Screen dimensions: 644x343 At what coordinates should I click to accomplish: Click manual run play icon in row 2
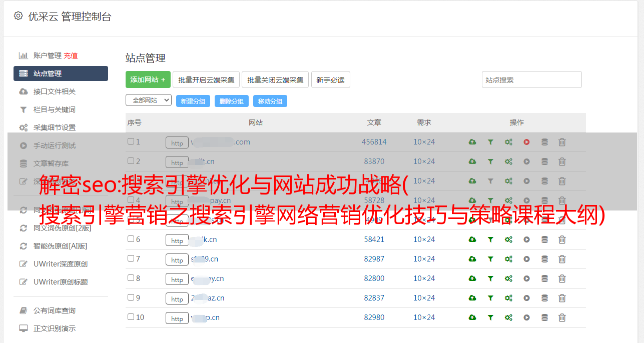click(526, 161)
